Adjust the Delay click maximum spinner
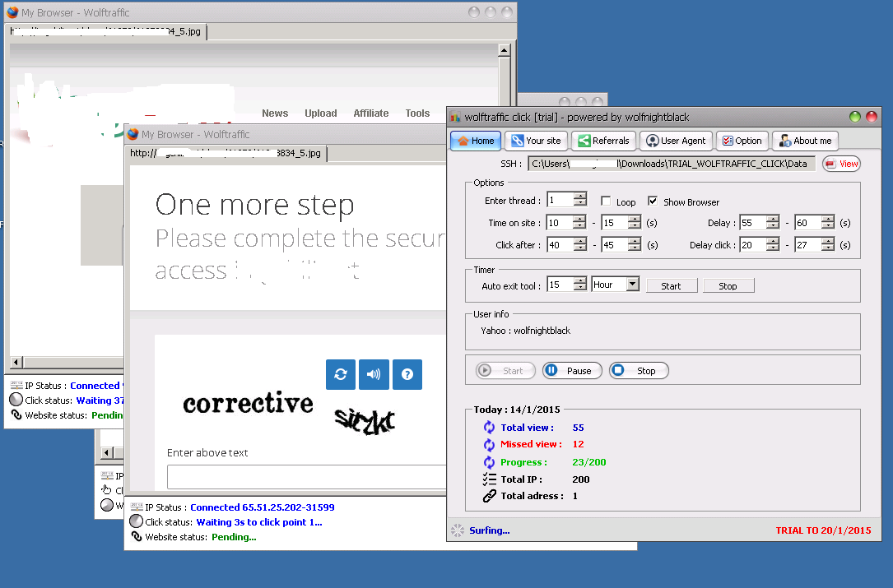Image resolution: width=893 pixels, height=588 pixels. [828, 245]
